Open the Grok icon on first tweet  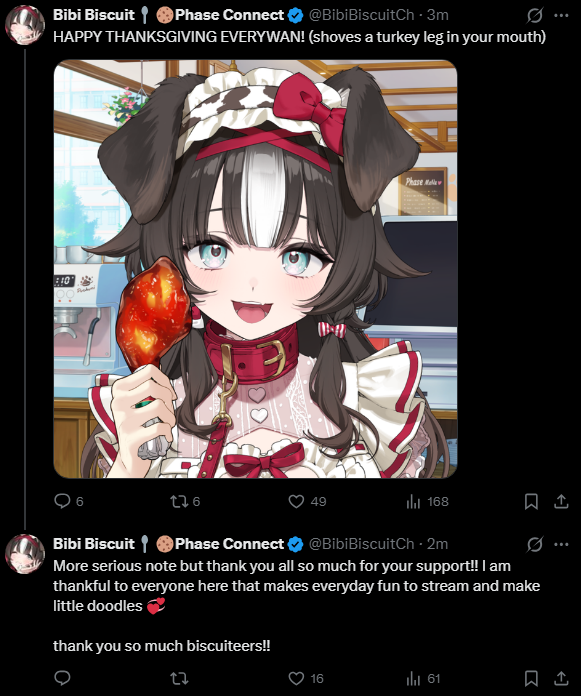click(x=534, y=15)
